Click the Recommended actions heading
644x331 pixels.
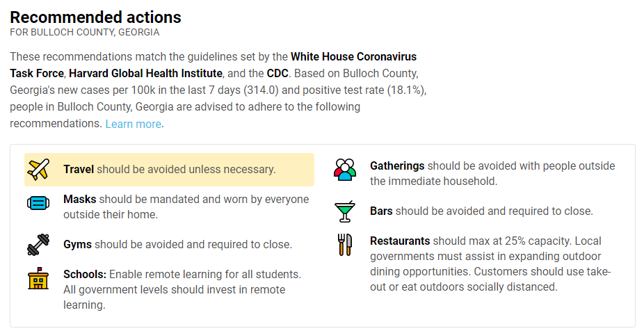(x=96, y=17)
